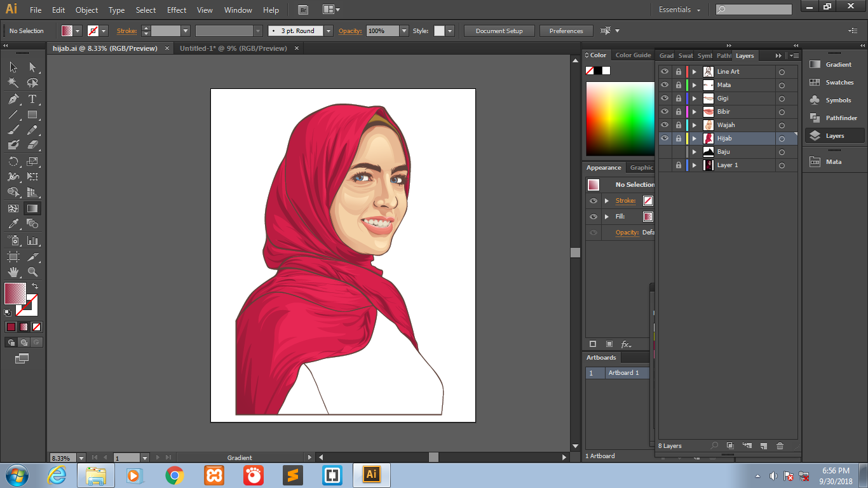Open the Effect menu
The image size is (868, 488).
[177, 10]
